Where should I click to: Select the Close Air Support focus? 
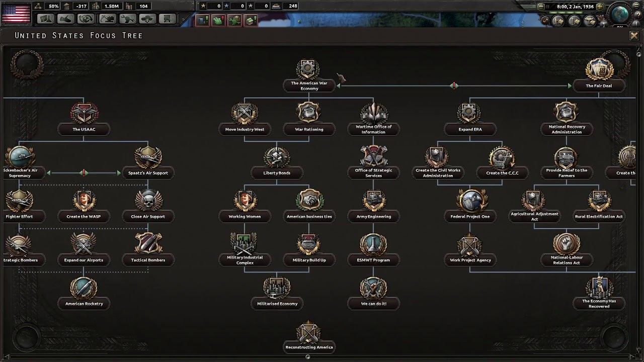click(x=148, y=207)
